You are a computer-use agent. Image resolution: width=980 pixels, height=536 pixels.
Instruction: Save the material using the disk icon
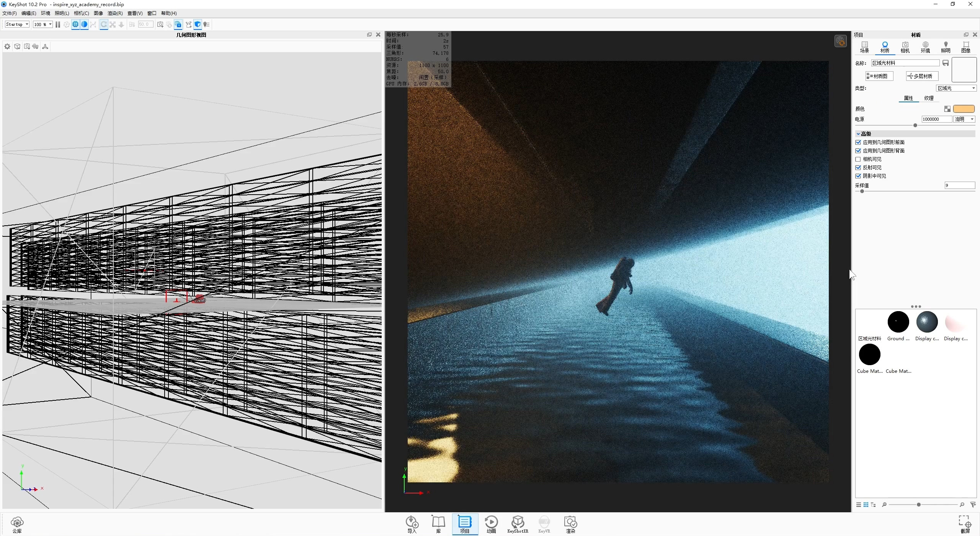coord(946,63)
